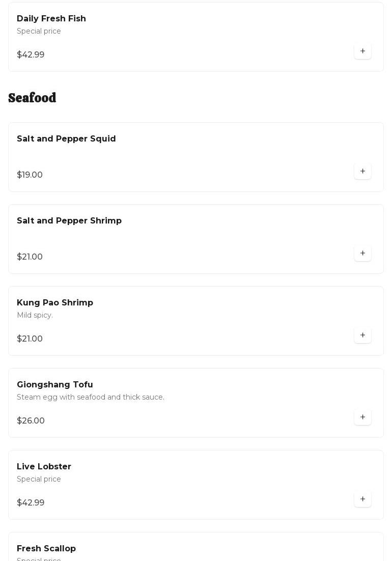Screen dimensions: 392x561
Task: Click the $26.00 tofu price
Action: 31,421
